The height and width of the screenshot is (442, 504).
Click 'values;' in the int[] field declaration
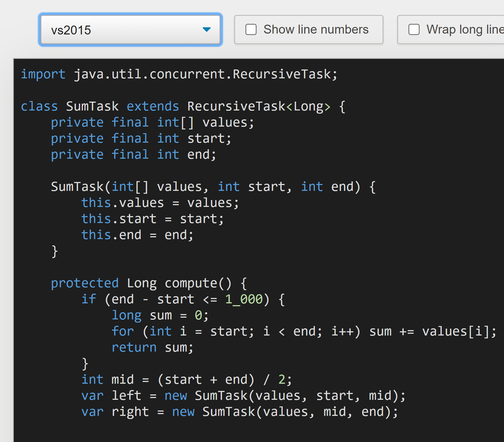[x=228, y=123]
